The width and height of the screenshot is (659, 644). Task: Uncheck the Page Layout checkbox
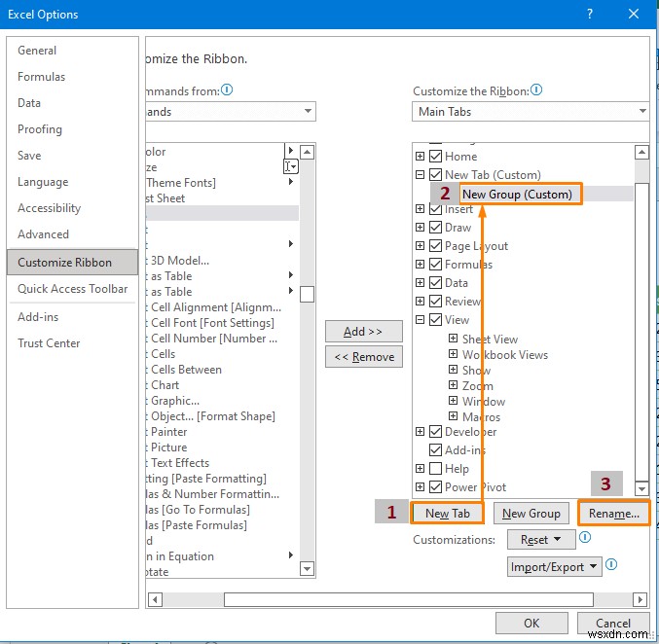tap(435, 246)
